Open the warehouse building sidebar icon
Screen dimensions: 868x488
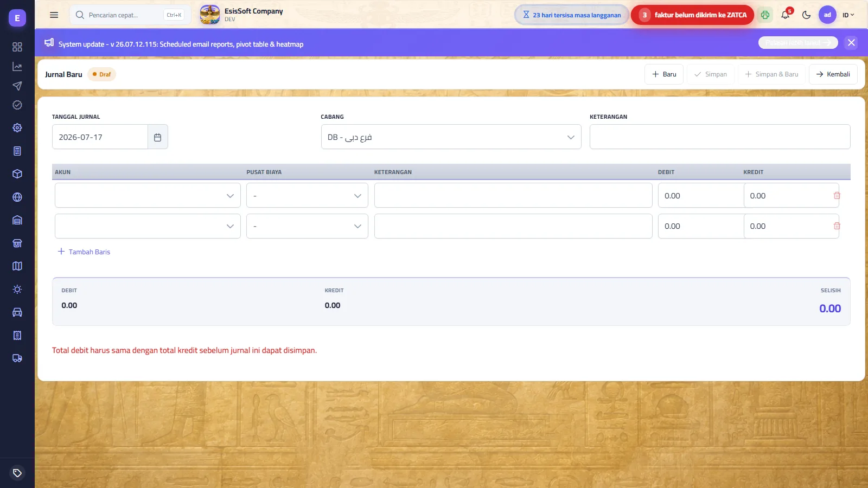pos(17,220)
